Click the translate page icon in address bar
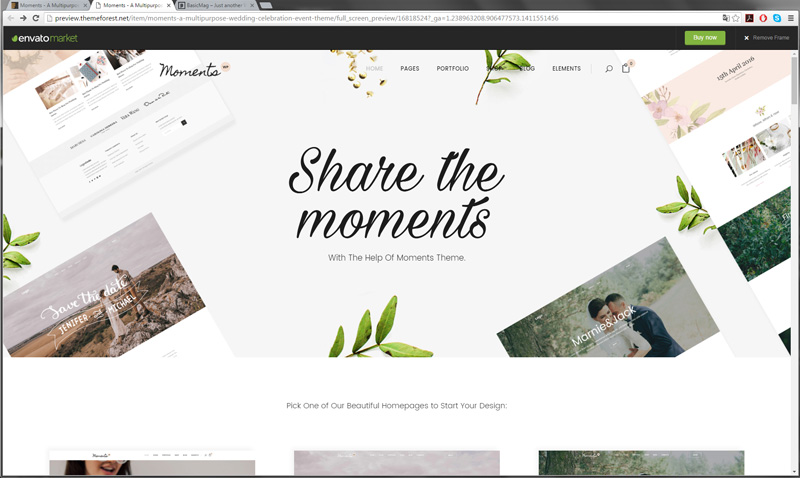The image size is (800, 478). [726, 18]
